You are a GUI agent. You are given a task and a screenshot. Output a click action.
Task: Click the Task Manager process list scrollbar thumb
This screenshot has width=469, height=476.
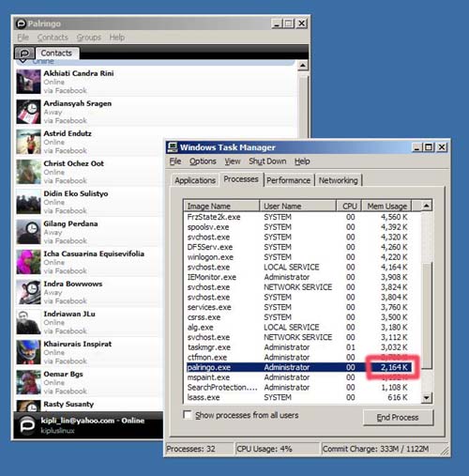pyautogui.click(x=427, y=315)
